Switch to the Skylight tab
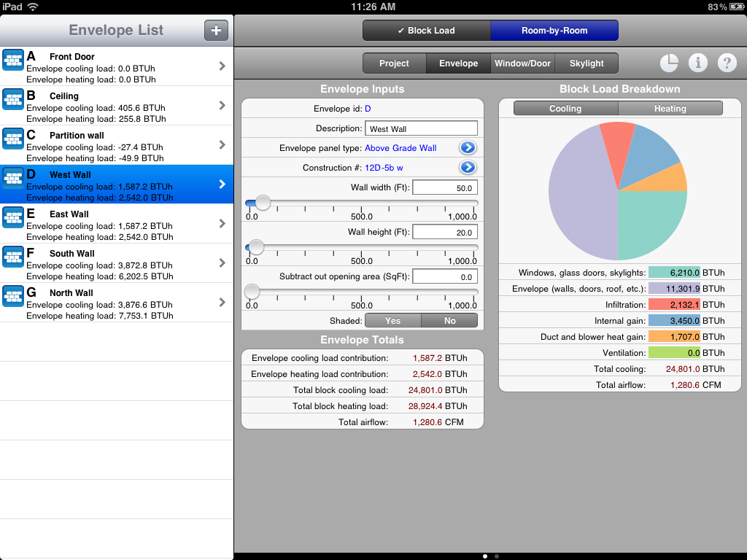This screenshot has height=560, width=747. [587, 63]
